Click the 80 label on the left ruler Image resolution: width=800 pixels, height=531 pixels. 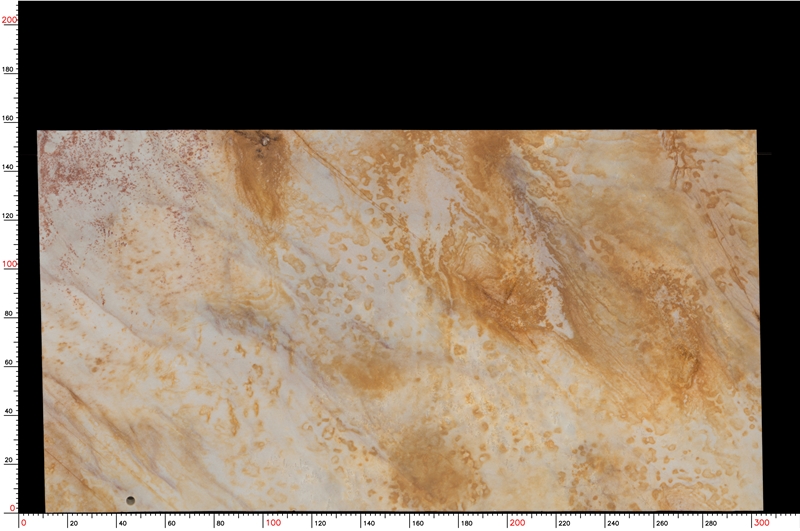[8, 314]
